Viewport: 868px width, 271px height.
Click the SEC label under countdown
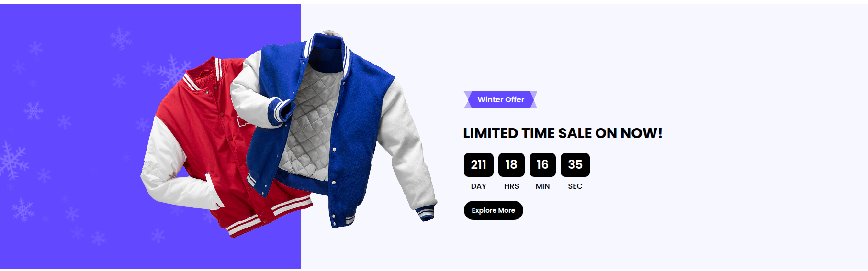(575, 186)
